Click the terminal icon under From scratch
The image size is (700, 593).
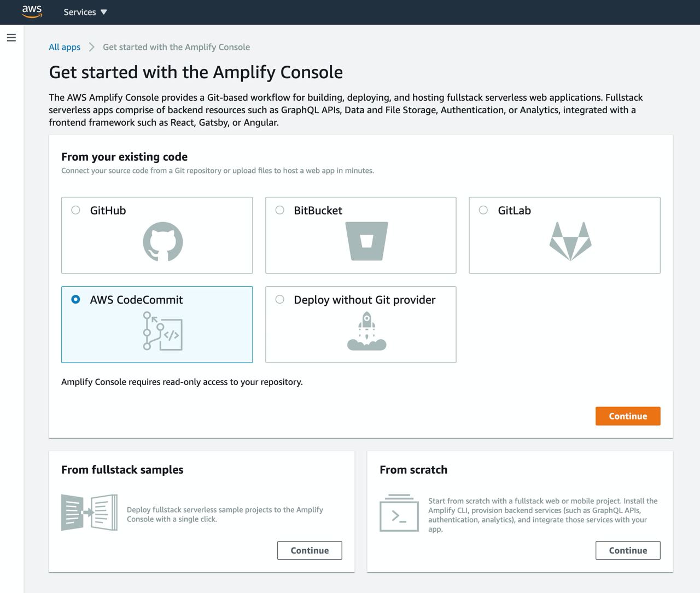(399, 513)
